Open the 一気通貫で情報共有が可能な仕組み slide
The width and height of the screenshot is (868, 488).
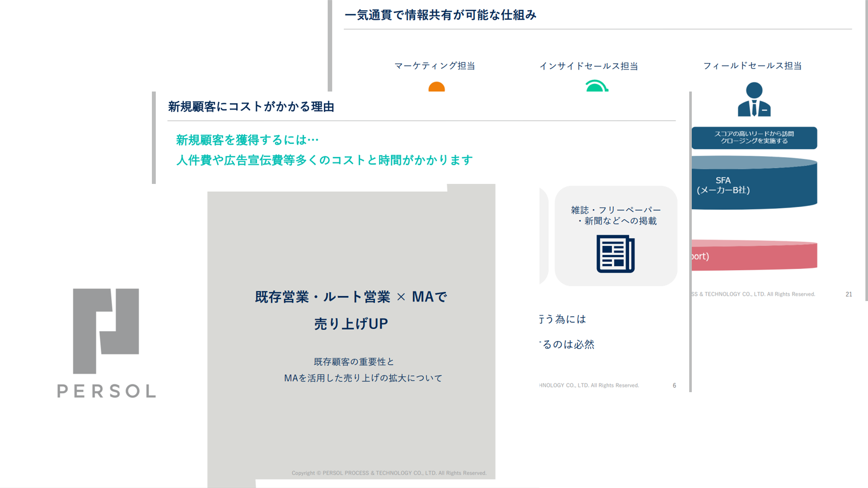(x=441, y=14)
